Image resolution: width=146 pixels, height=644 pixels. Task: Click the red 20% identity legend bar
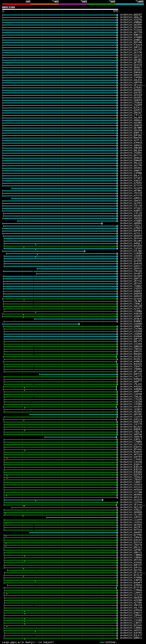16,4
